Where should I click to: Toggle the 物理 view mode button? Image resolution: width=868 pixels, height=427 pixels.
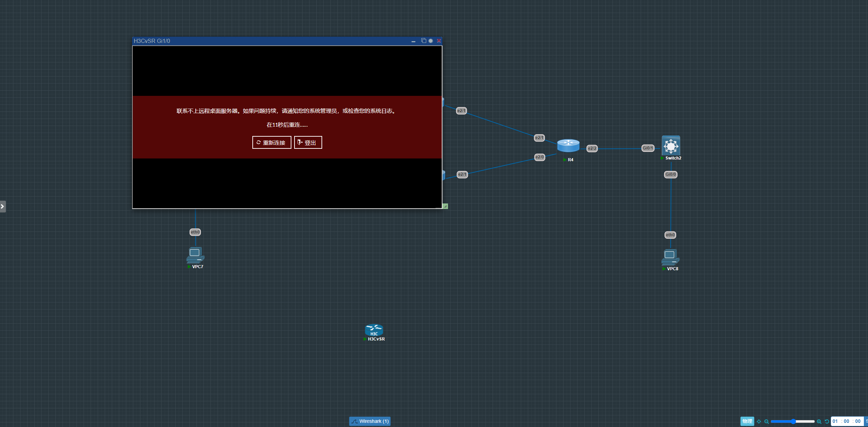pos(747,421)
